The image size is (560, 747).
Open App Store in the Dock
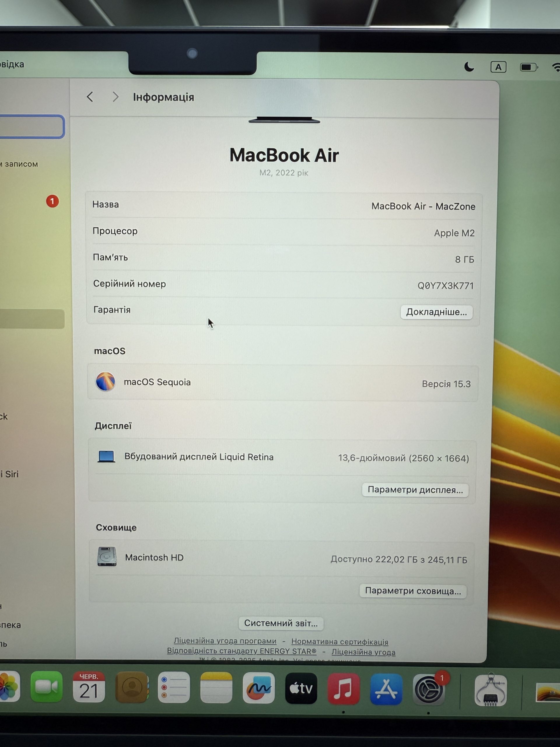tap(386, 689)
